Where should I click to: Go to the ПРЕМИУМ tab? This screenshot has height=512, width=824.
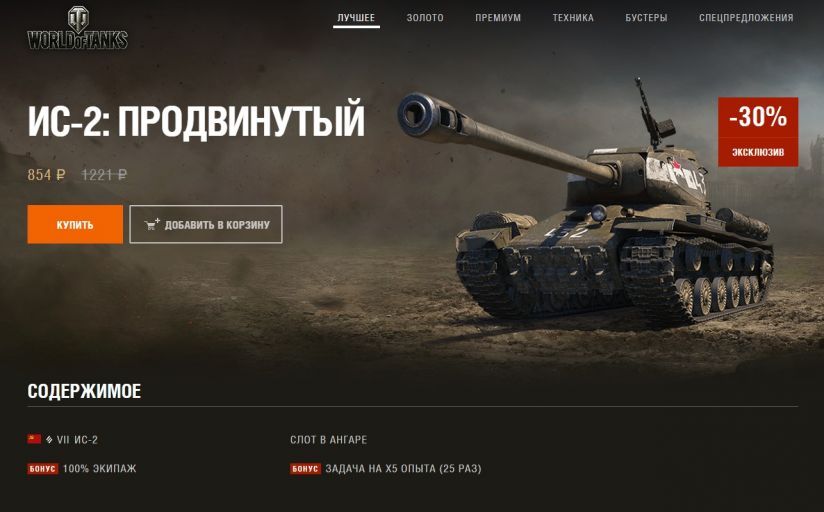coord(498,18)
